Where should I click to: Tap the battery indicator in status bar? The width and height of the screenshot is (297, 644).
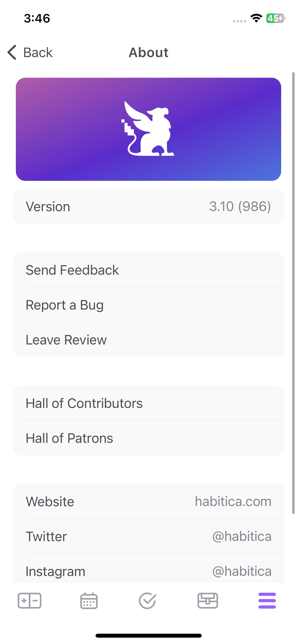tap(276, 18)
